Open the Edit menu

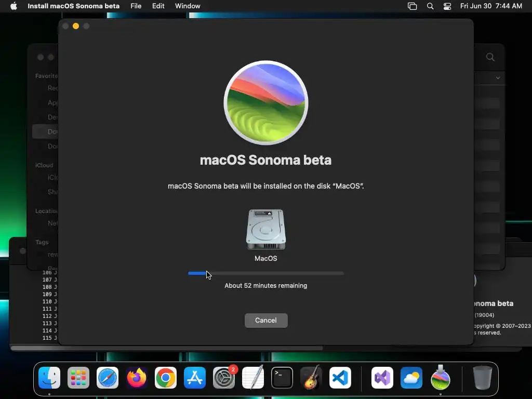coord(158,6)
